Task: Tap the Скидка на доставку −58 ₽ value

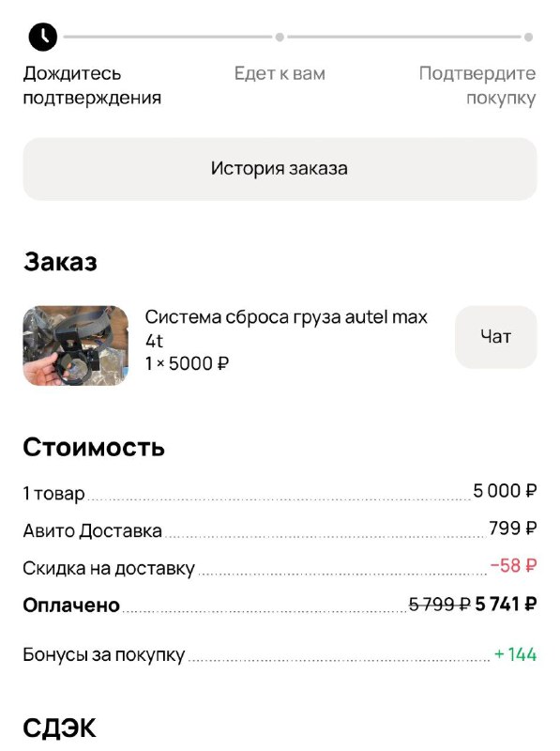Action: (x=513, y=566)
